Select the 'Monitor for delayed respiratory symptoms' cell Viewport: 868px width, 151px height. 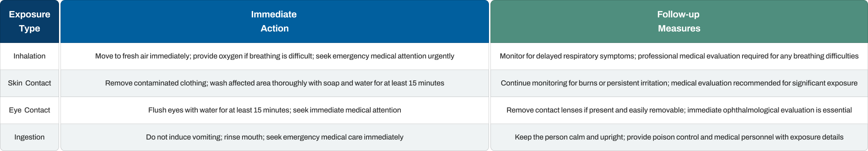[x=679, y=56]
